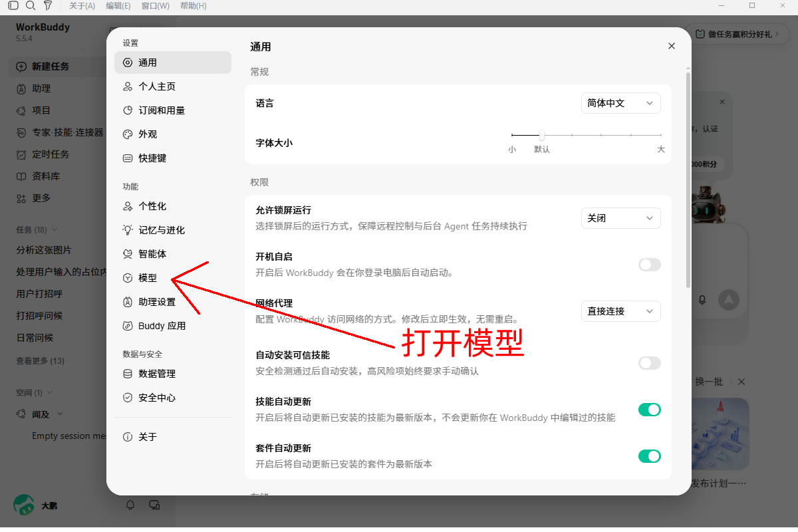
Task: Open 关于 about page
Action: pos(173,437)
